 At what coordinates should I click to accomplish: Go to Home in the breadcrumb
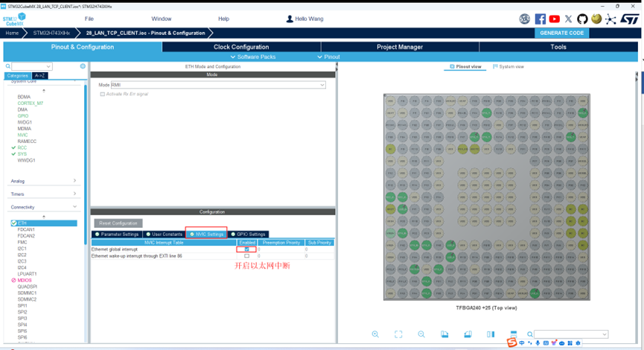(x=12, y=33)
